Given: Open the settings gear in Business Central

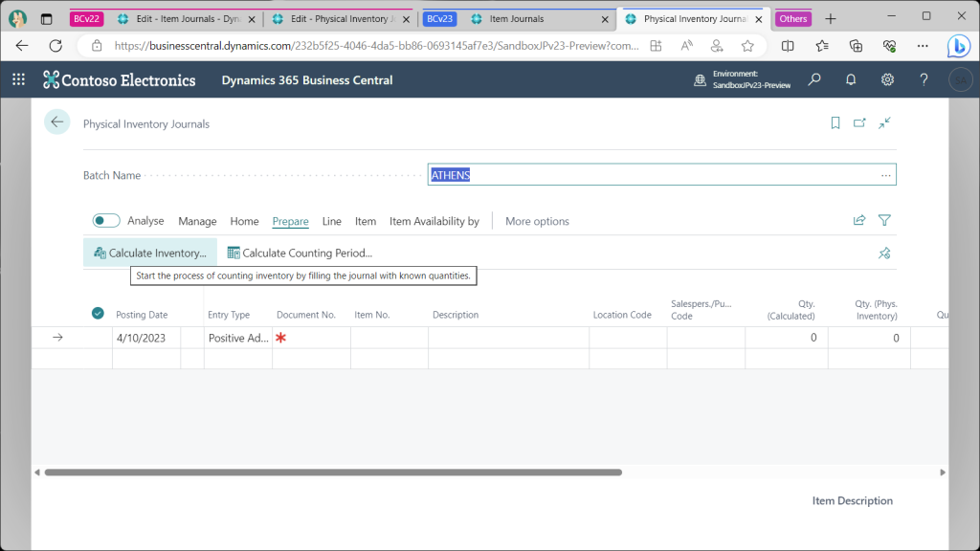Looking at the screenshot, I should (x=887, y=79).
